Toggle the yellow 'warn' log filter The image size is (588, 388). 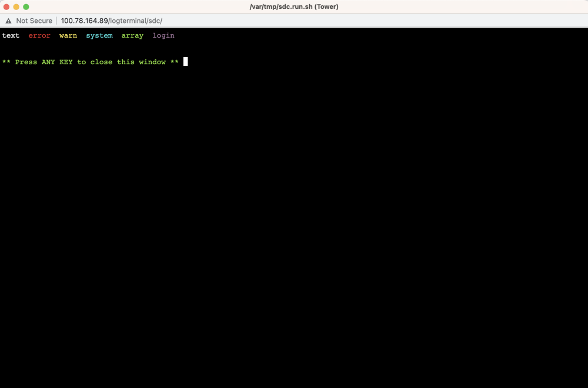pyautogui.click(x=68, y=36)
